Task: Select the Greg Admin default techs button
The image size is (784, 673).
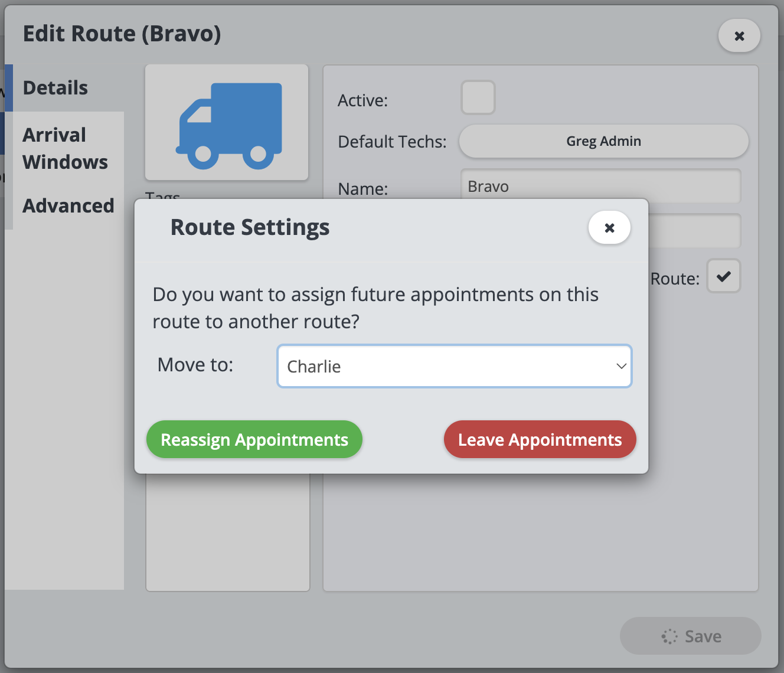Action: click(603, 142)
